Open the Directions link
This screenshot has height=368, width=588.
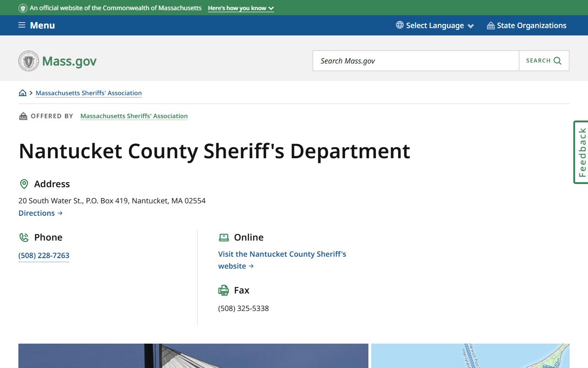(x=40, y=213)
